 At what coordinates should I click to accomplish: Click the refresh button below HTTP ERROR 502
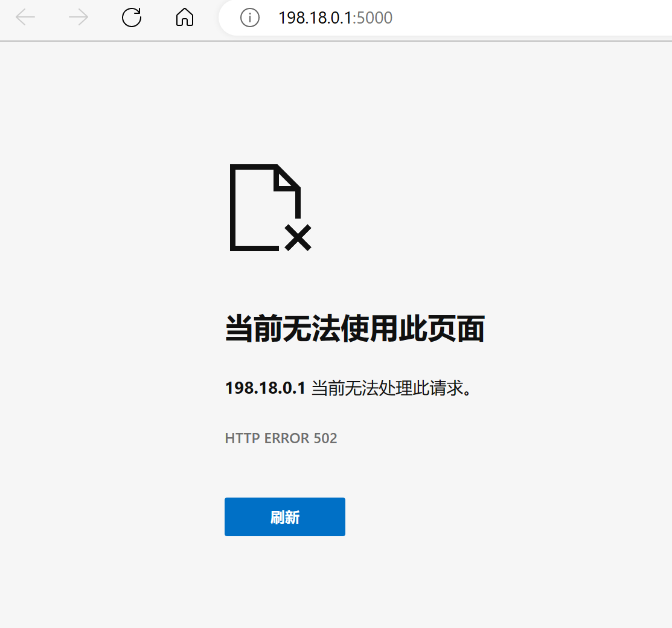(284, 517)
